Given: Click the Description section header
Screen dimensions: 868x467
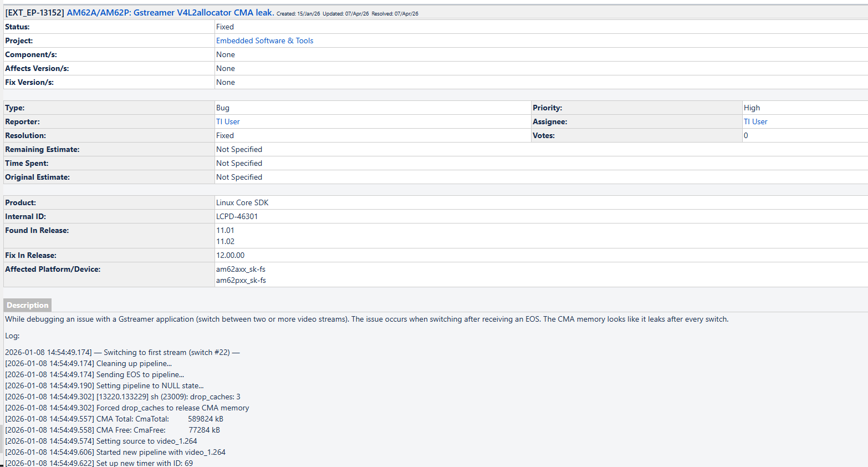Looking at the screenshot, I should click(28, 305).
